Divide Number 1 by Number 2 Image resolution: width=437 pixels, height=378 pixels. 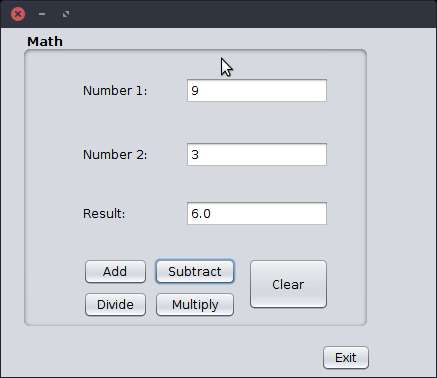tap(115, 304)
